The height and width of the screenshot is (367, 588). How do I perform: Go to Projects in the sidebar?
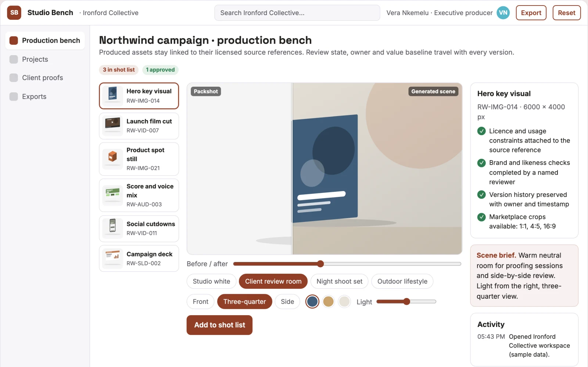[45, 59]
